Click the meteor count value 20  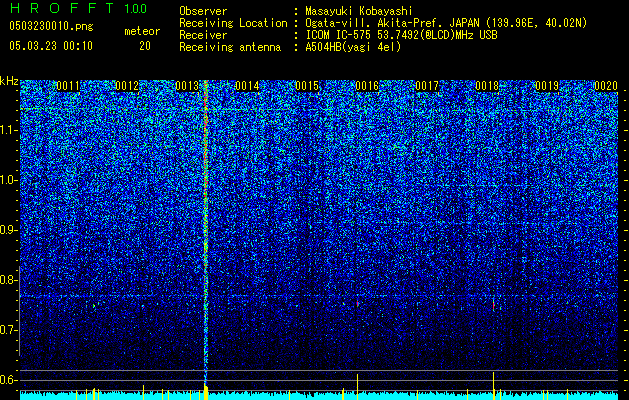pos(145,46)
